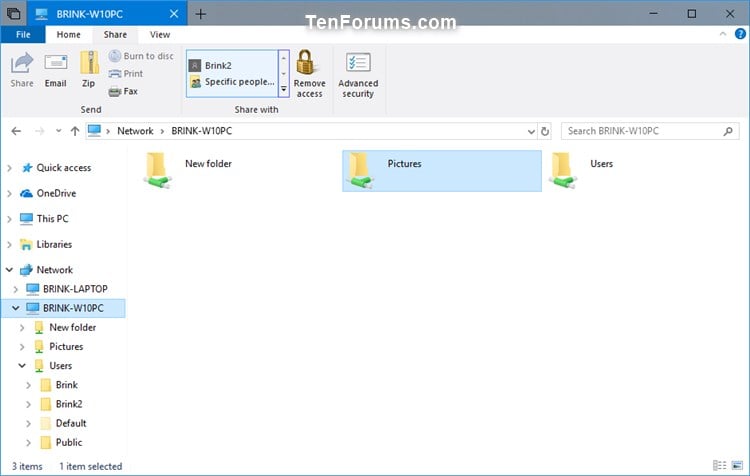Expand This PC tree node
The image size is (750, 476).
pyautogui.click(x=9, y=219)
